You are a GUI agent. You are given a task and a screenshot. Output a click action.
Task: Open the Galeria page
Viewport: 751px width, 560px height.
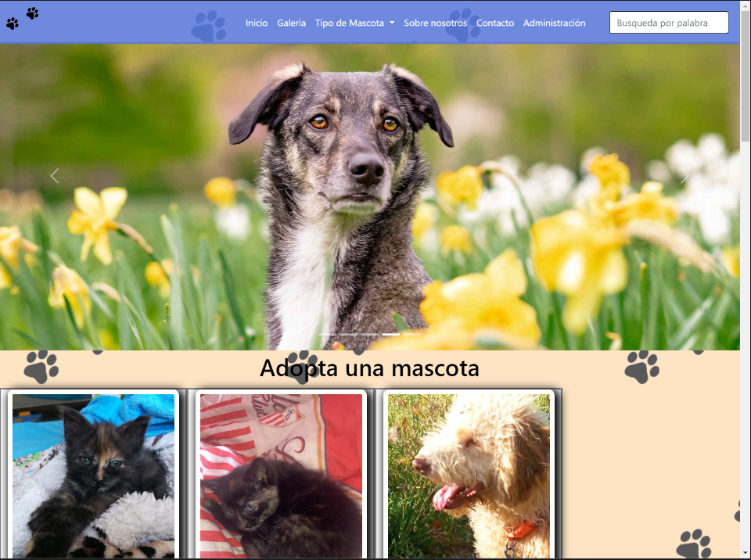291,23
